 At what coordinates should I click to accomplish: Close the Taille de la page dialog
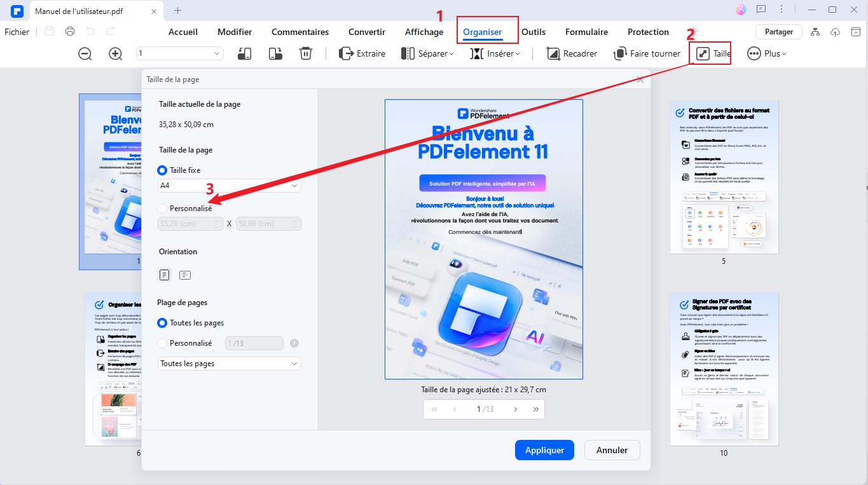(x=640, y=79)
